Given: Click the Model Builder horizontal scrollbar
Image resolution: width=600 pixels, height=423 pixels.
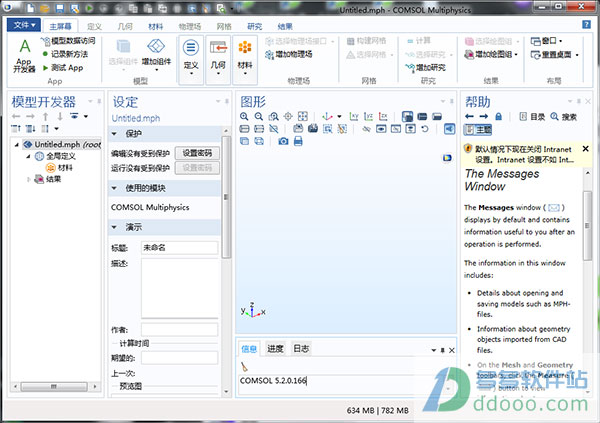Looking at the screenshot, I should click(55, 386).
